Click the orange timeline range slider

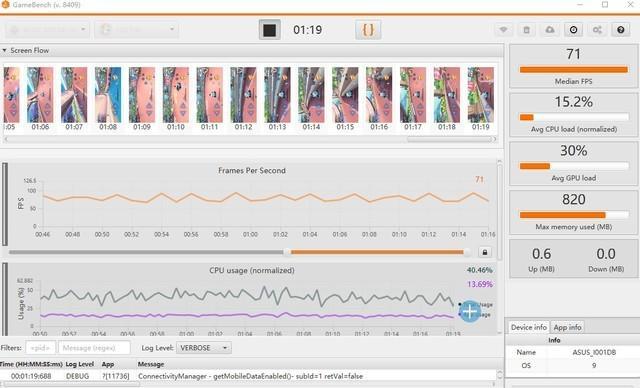377,252
